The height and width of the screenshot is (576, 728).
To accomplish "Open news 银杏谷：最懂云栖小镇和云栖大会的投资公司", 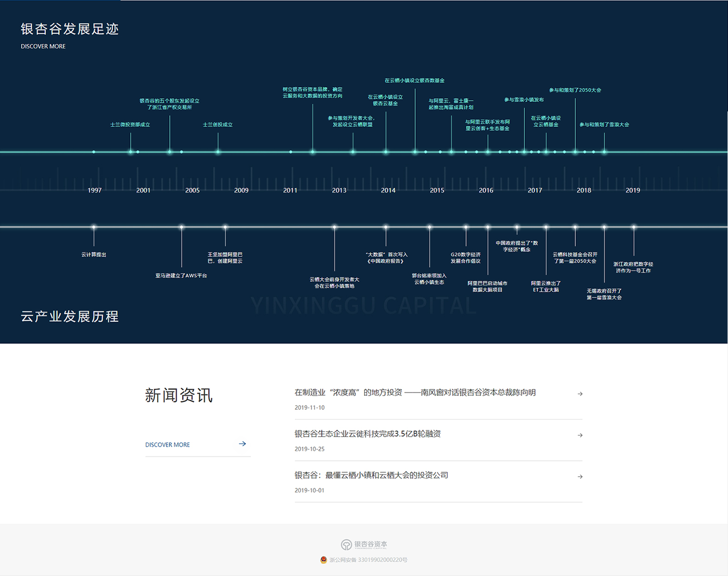I will point(371,475).
